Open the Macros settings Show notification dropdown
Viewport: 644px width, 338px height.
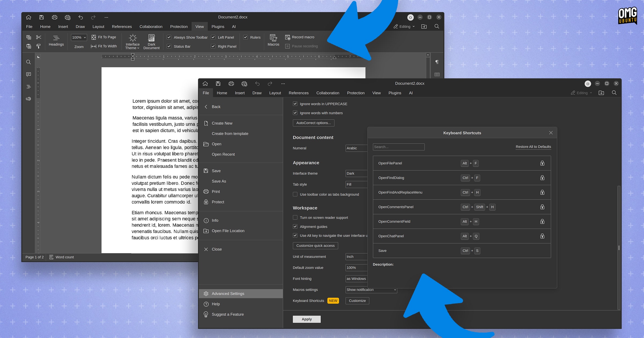point(371,290)
